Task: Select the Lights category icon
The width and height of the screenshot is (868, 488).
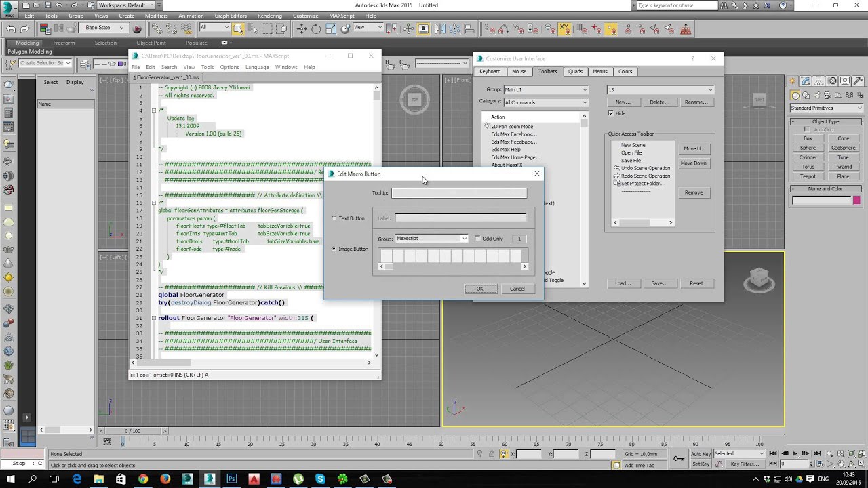Action: tap(818, 96)
